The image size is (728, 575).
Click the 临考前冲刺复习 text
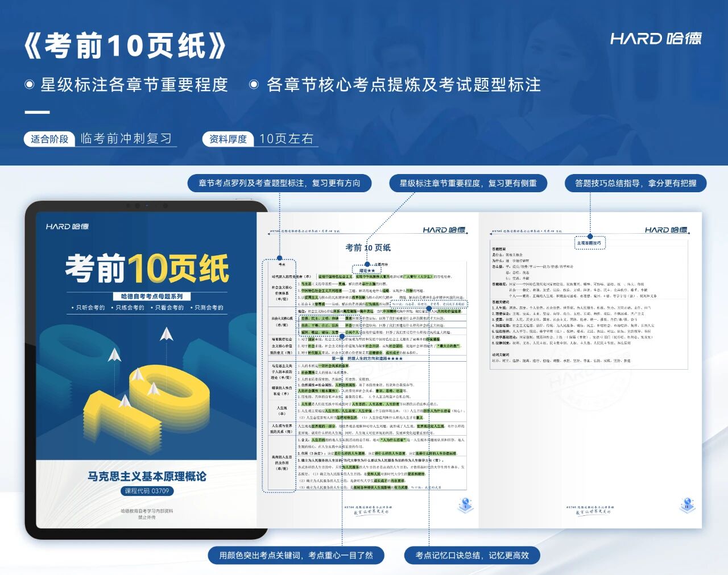pyautogui.click(x=126, y=139)
